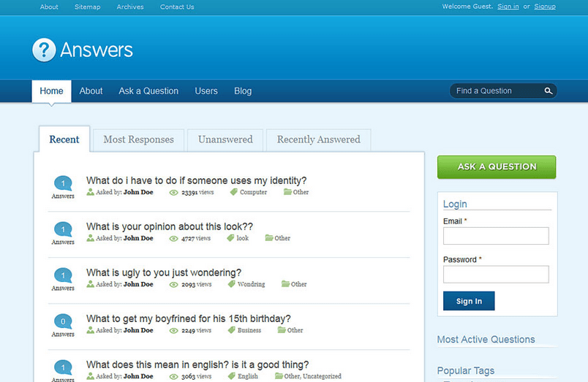Click answer count bubble for ugly wondering question
This screenshot has height=382, width=588.
click(x=63, y=275)
